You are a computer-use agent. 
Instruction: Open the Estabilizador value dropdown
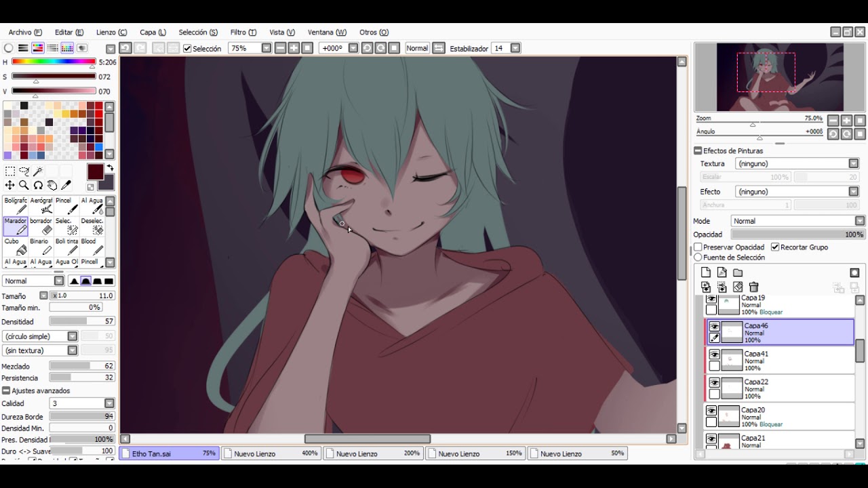click(x=515, y=48)
